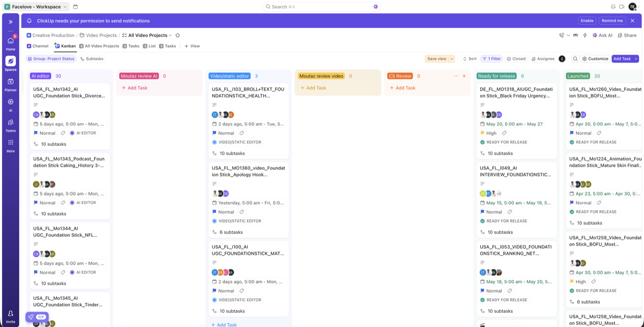The image size is (644, 327).
Task: Expand the sidebar with double-chevron icon
Action: (x=11, y=22)
